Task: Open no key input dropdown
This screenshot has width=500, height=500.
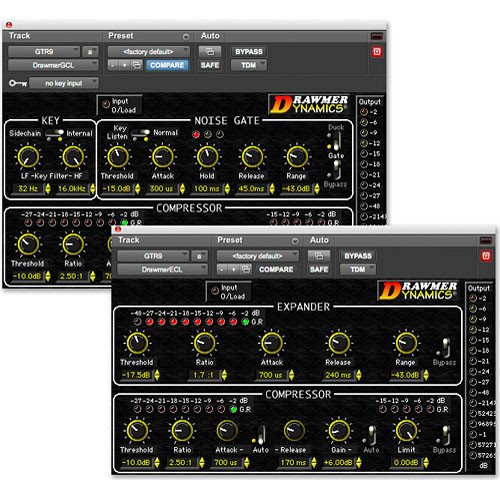Action: click(64, 83)
